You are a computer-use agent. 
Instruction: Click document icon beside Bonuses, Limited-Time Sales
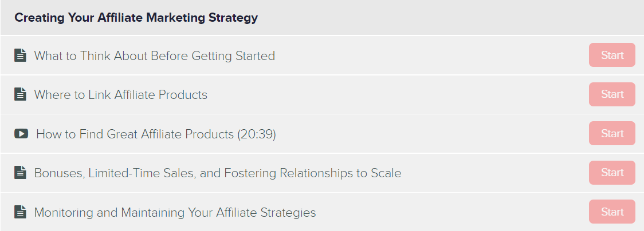(20, 173)
